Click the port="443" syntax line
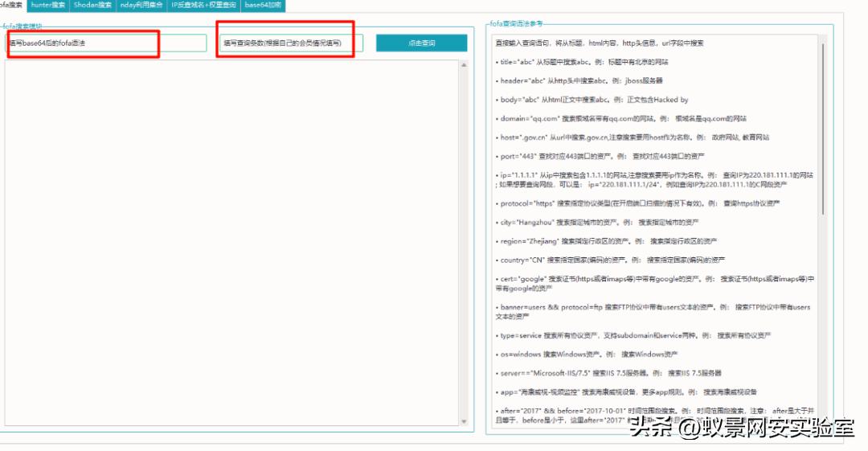The width and height of the screenshot is (868, 451). pyautogui.click(x=600, y=156)
